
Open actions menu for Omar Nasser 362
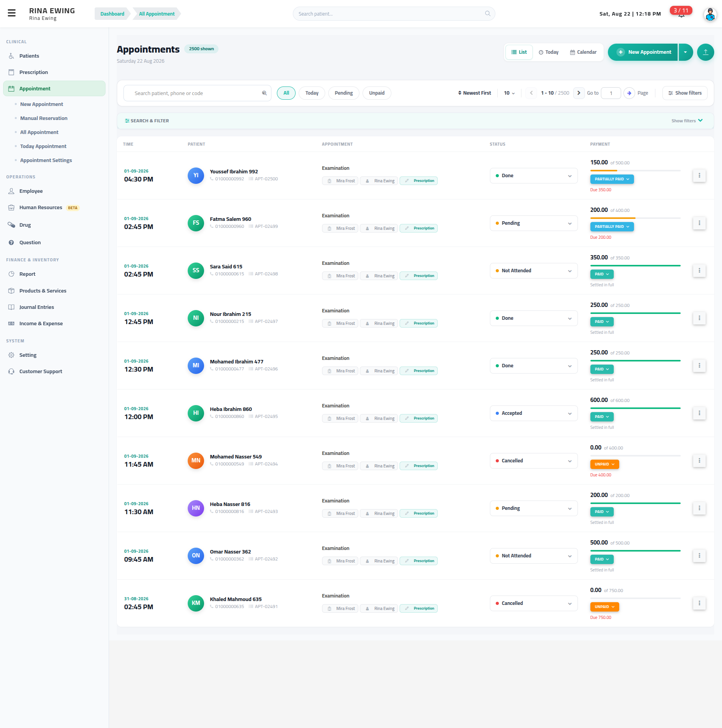click(699, 556)
